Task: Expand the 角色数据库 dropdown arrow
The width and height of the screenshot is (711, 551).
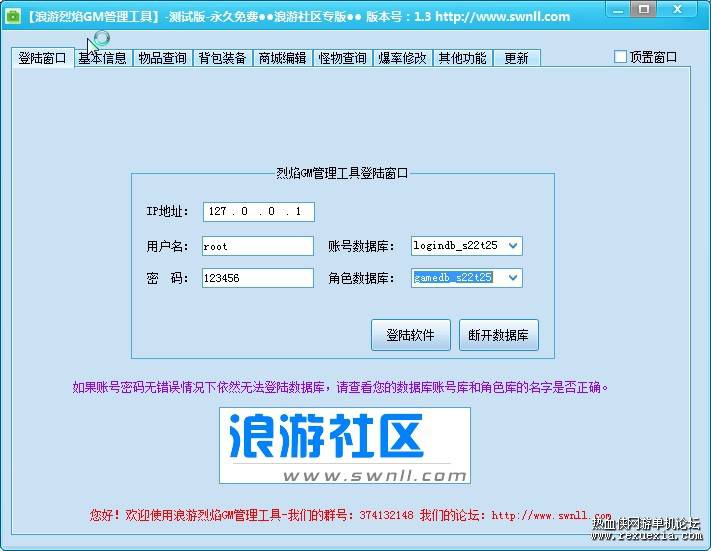Action: click(x=513, y=278)
